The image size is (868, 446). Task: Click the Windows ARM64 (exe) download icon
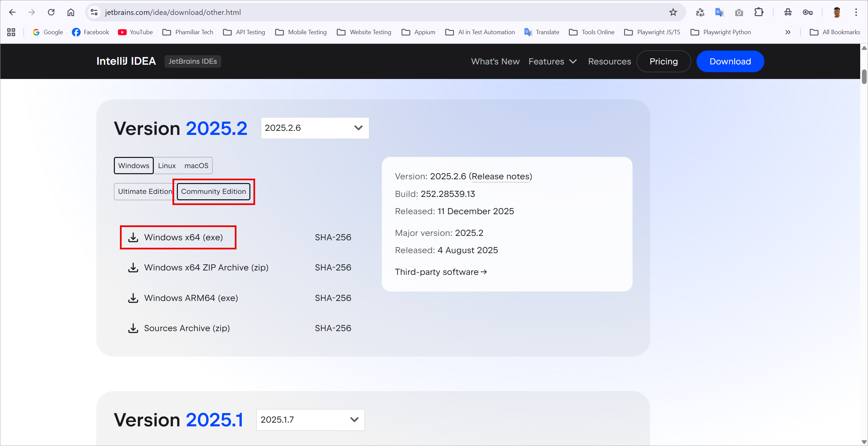pyautogui.click(x=133, y=298)
